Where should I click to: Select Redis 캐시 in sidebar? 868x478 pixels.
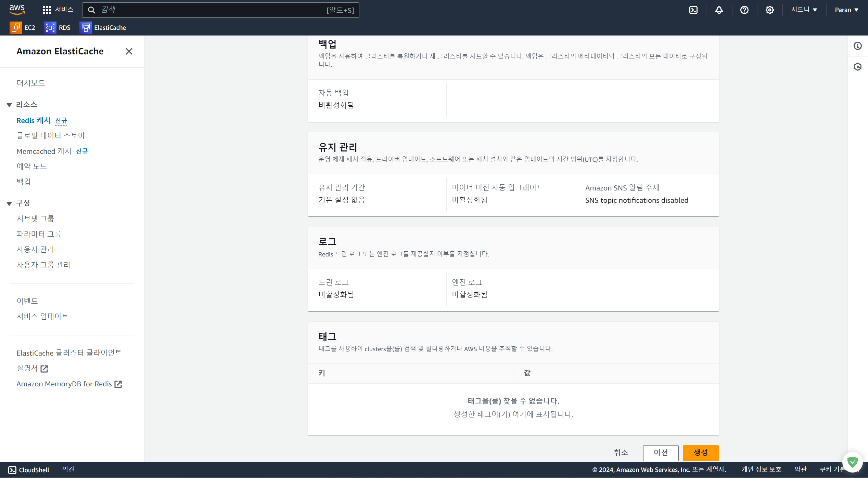[x=33, y=120]
